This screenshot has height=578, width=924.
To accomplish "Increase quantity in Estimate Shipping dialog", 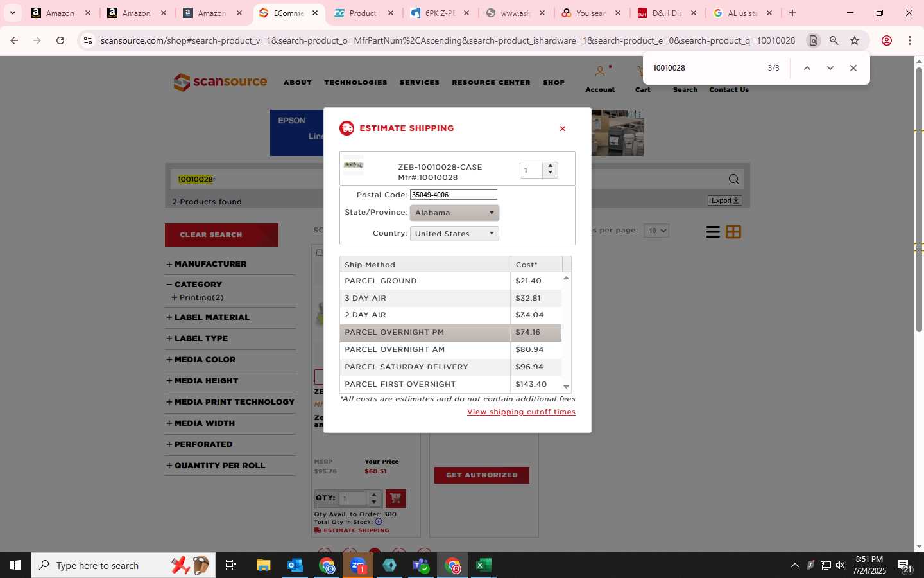I will click(x=551, y=166).
